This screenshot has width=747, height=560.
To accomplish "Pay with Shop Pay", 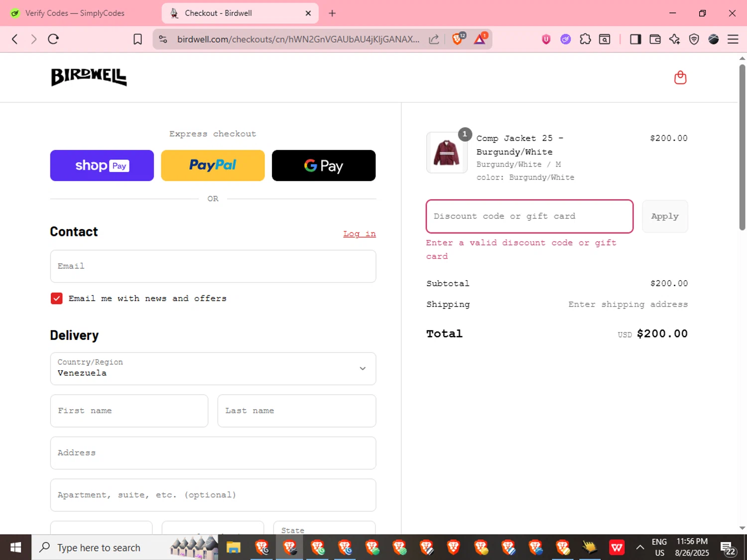I will (102, 165).
